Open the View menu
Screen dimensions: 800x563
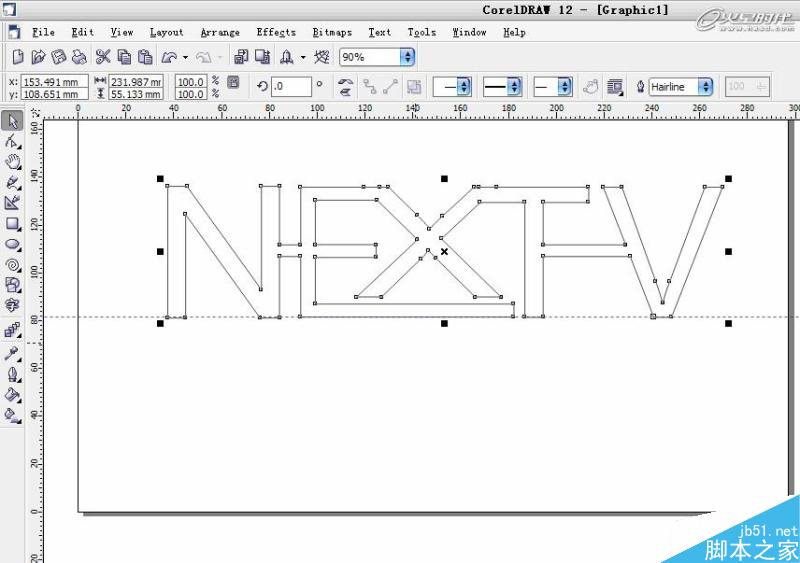click(x=122, y=32)
